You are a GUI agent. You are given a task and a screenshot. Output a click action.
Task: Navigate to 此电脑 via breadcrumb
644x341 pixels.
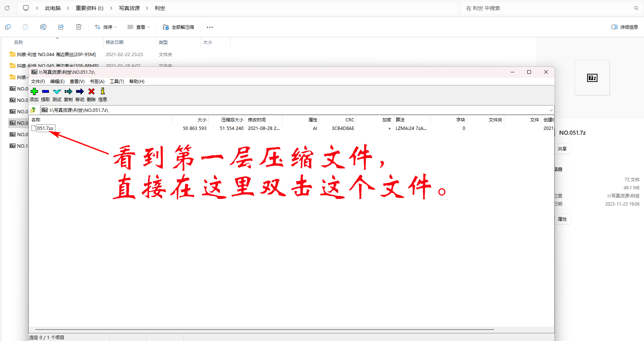(x=53, y=8)
